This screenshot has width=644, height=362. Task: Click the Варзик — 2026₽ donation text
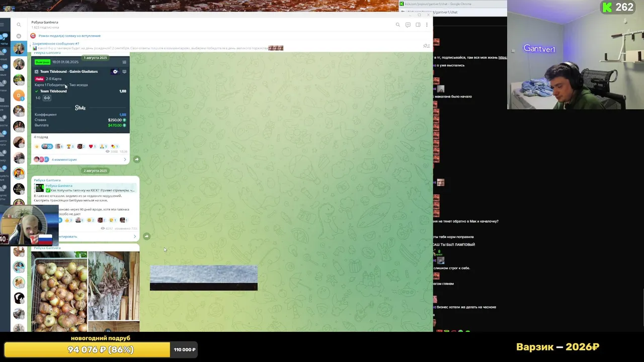[557, 347]
